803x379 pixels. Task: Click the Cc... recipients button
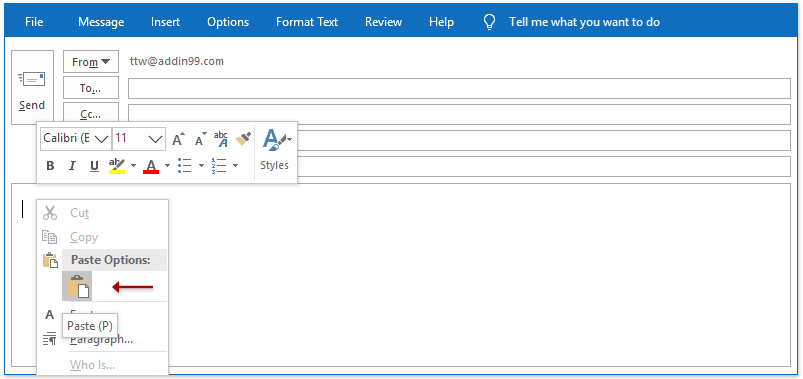tap(91, 114)
